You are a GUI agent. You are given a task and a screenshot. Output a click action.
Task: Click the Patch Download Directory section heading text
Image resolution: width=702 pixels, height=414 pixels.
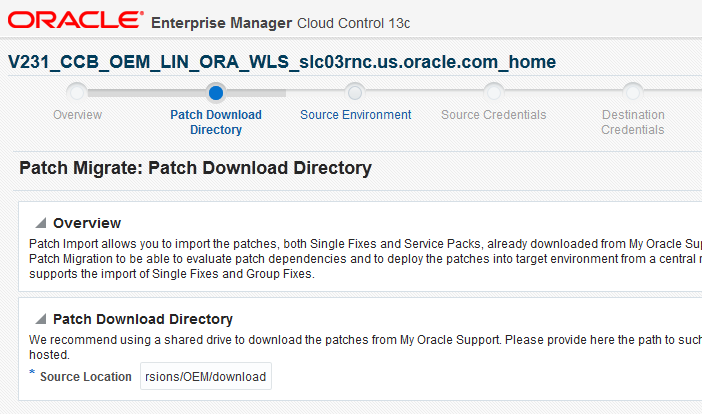coord(143,319)
